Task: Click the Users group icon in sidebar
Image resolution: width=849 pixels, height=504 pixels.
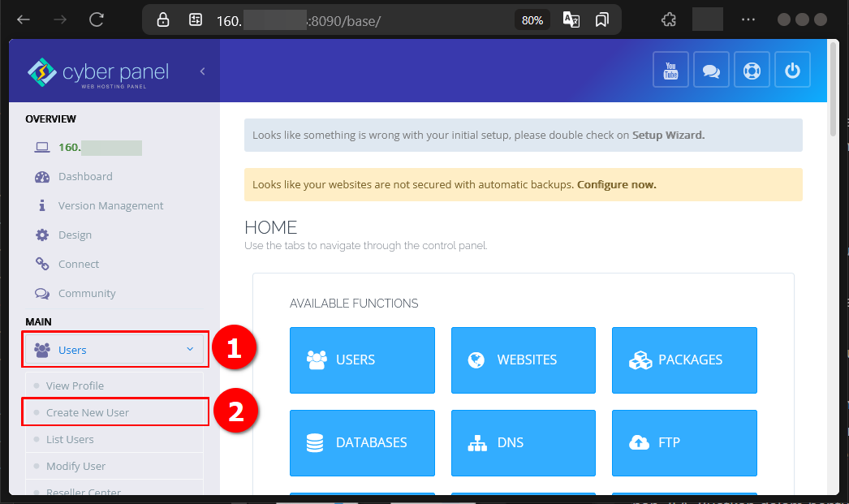Action: (42, 350)
